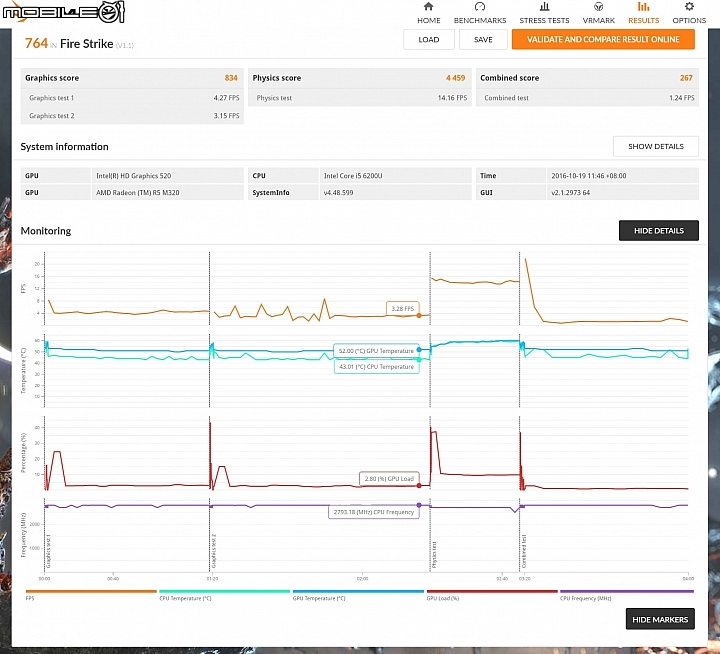Click AMD Radeon R5 M320 cell
This screenshot has height=654, width=720.
(x=168, y=192)
